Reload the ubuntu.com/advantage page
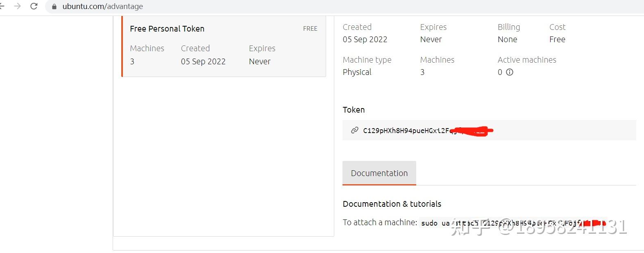 (x=34, y=6)
